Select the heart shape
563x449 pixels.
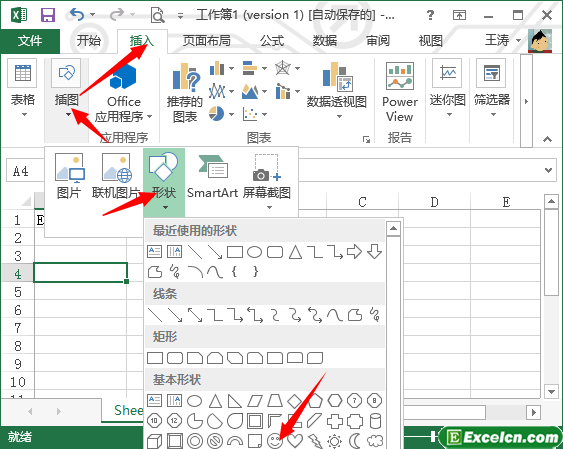(295, 440)
